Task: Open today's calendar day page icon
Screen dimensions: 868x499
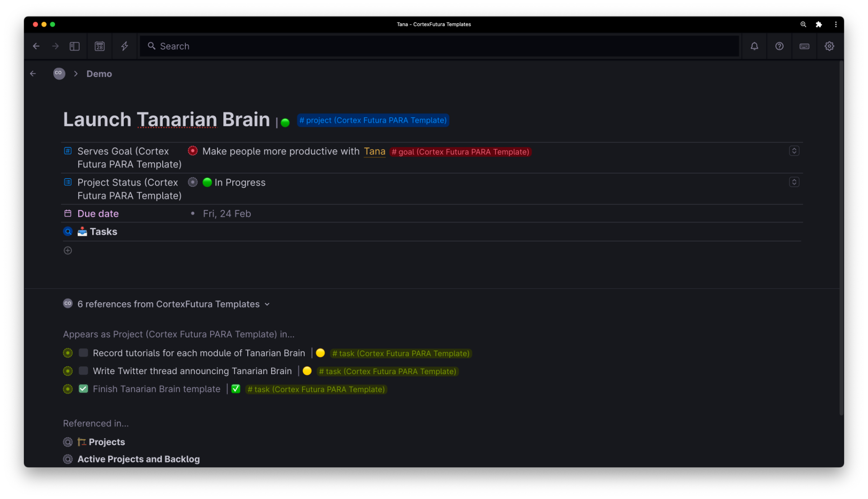Action: [99, 46]
